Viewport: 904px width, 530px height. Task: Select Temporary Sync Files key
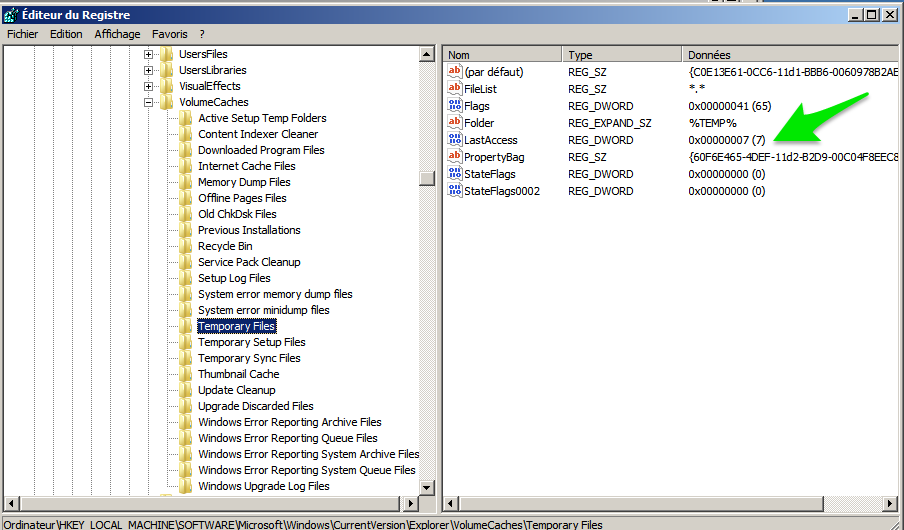(249, 358)
